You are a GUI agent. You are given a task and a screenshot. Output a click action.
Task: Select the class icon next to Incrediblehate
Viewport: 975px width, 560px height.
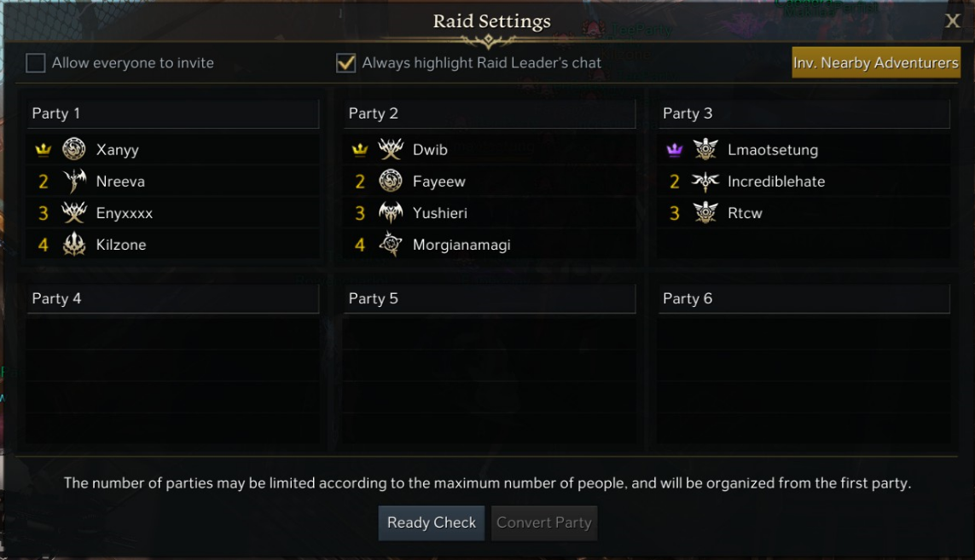pyautogui.click(x=705, y=182)
